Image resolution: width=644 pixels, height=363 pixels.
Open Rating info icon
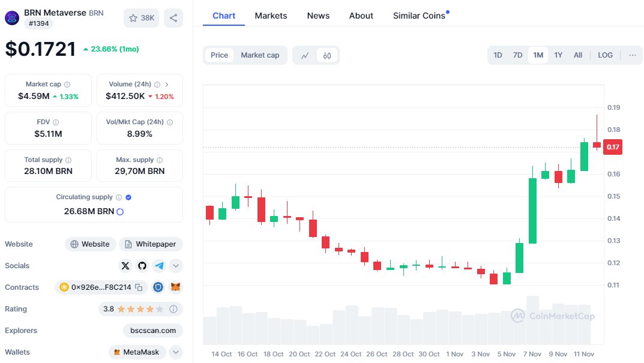(173, 309)
